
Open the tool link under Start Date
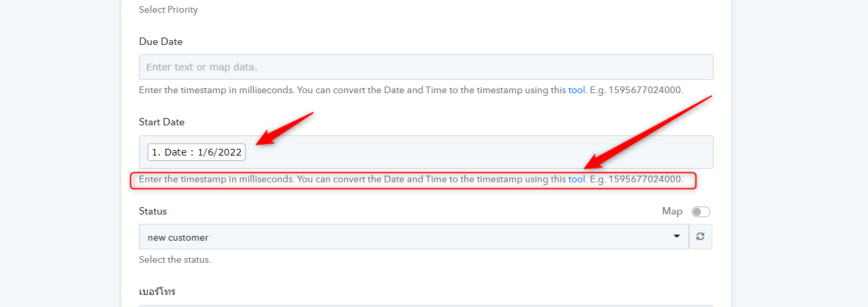577,180
